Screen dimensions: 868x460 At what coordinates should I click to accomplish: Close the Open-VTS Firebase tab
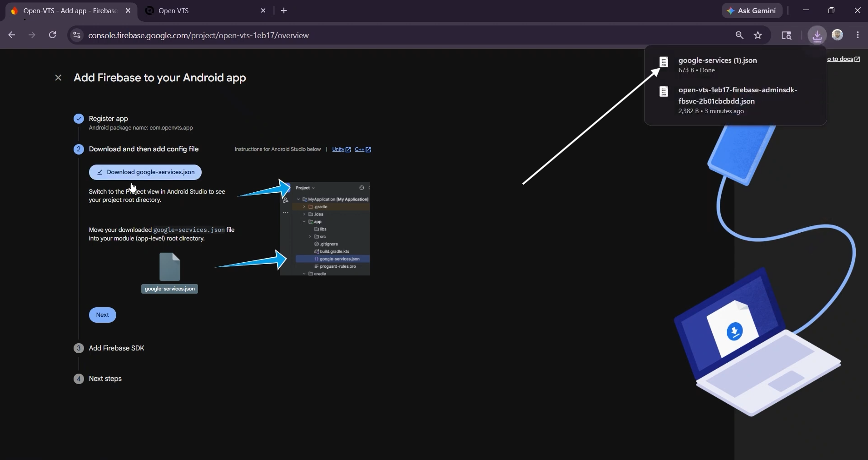(x=128, y=11)
